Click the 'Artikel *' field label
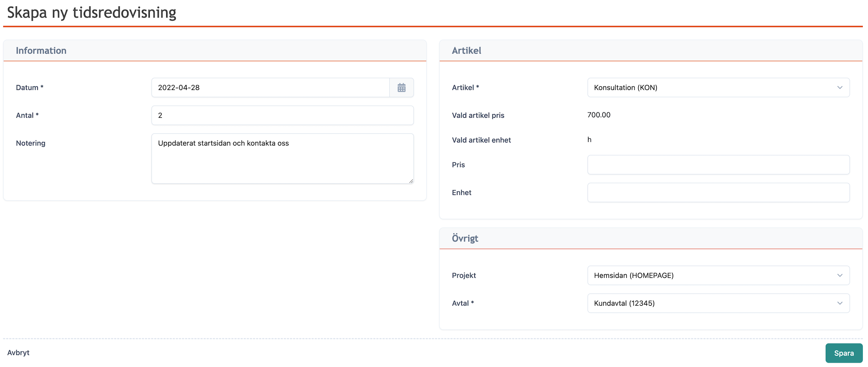 click(x=465, y=88)
